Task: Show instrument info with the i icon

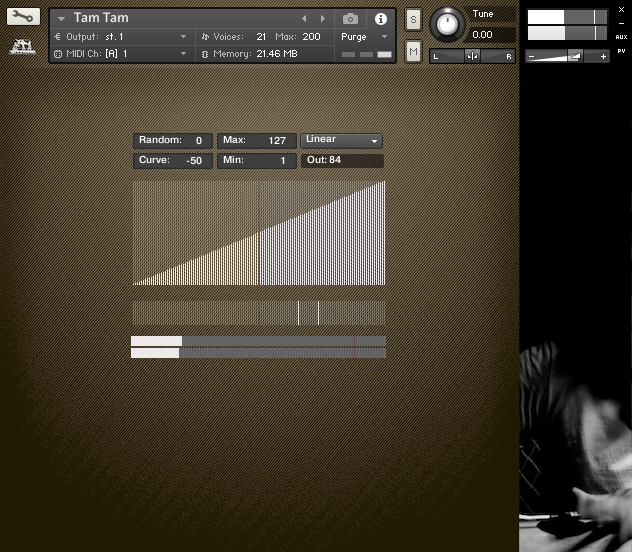Action: pyautogui.click(x=381, y=19)
